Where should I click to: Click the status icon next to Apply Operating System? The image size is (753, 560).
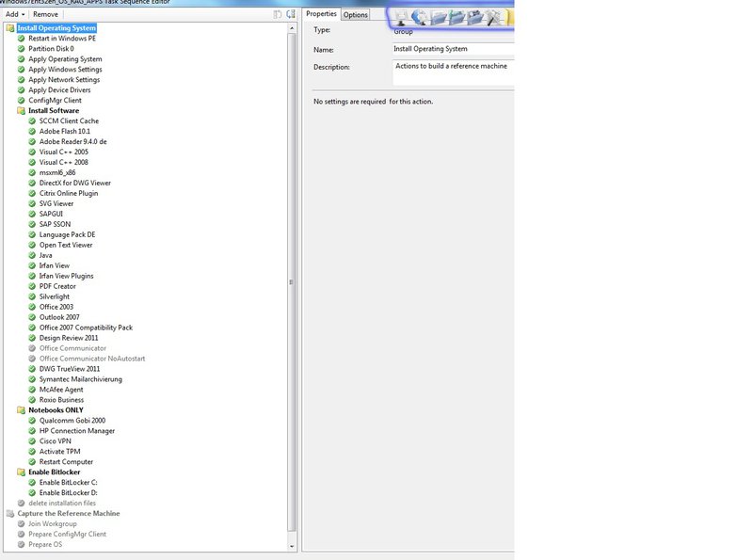click(x=21, y=59)
